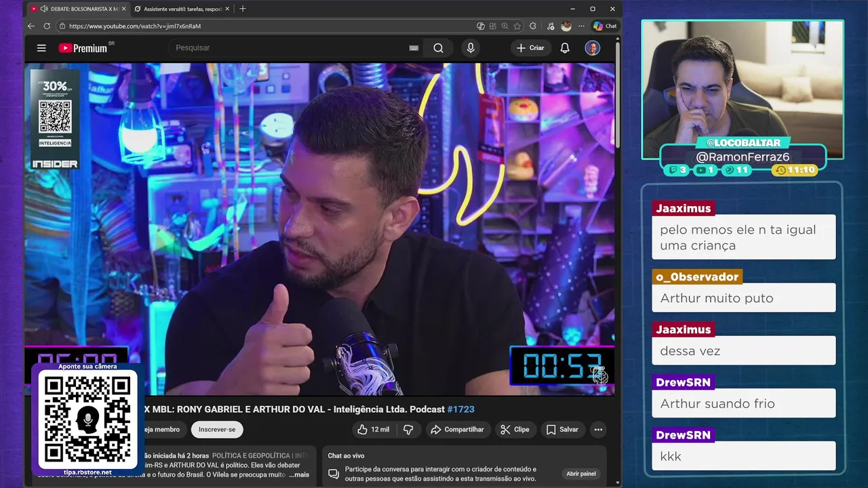Click the video player frame
The width and height of the screenshot is (868, 488).
click(x=319, y=229)
